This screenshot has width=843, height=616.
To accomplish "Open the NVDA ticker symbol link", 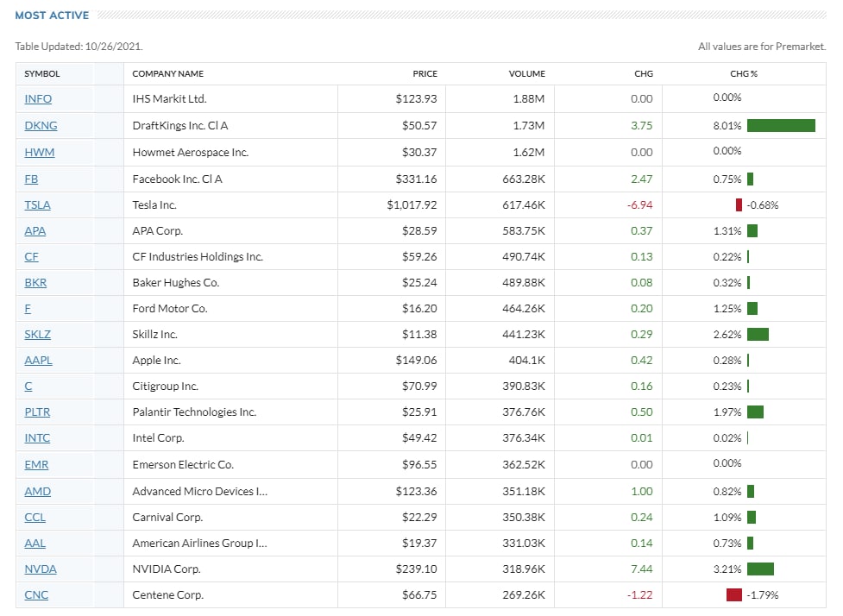I will [41, 569].
